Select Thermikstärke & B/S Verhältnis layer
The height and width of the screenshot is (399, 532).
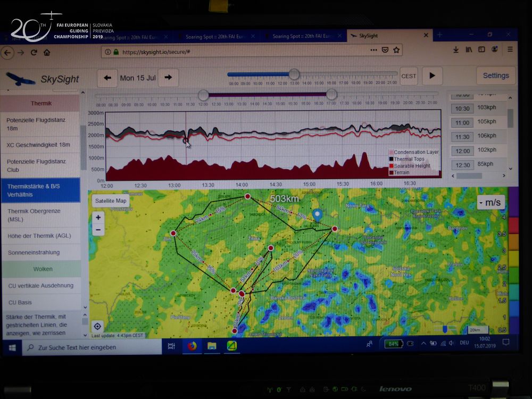point(40,190)
